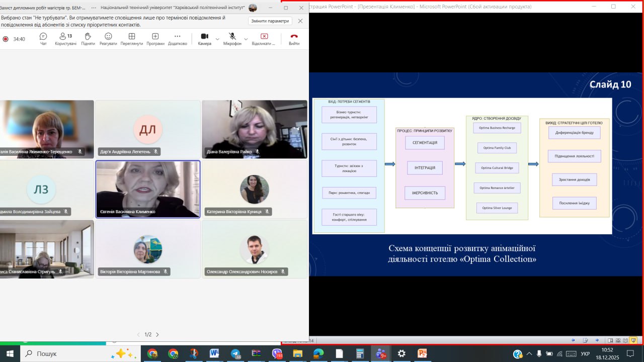
Task: Open the Windows notification center
Action: click(x=630, y=353)
